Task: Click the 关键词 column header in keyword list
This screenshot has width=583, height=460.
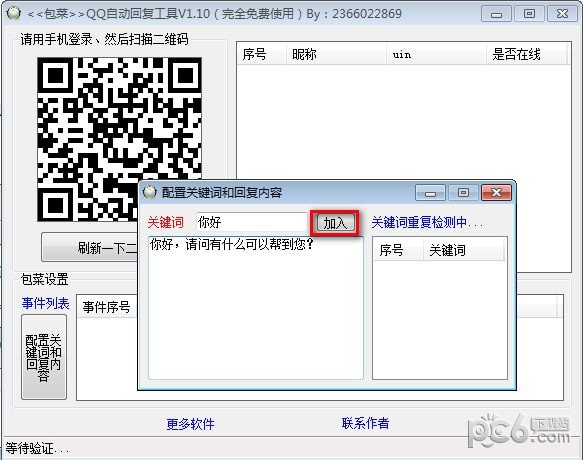Action: pos(464,250)
